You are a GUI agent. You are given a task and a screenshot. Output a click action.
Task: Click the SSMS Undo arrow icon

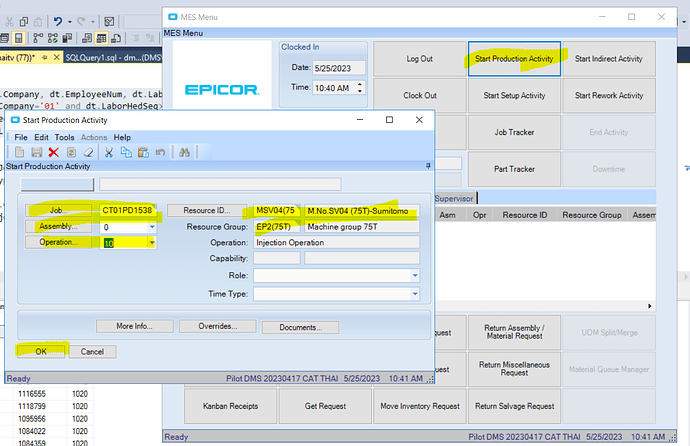tap(58, 21)
